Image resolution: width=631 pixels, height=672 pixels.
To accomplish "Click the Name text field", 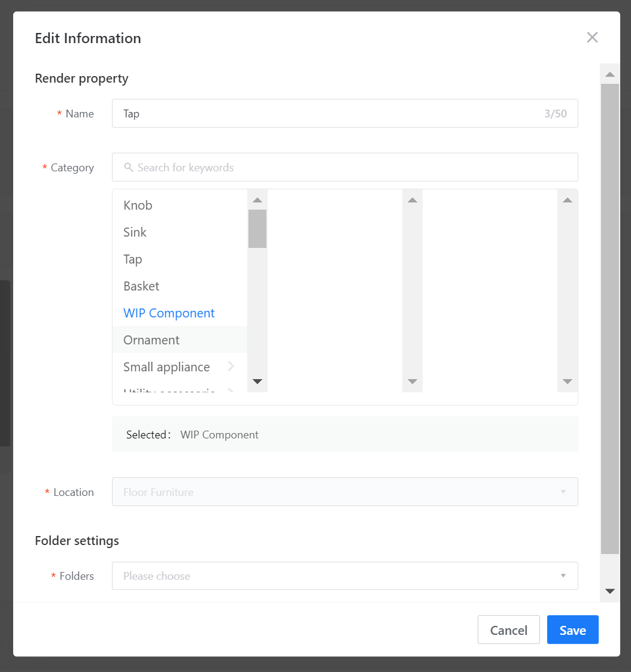I will [329, 114].
